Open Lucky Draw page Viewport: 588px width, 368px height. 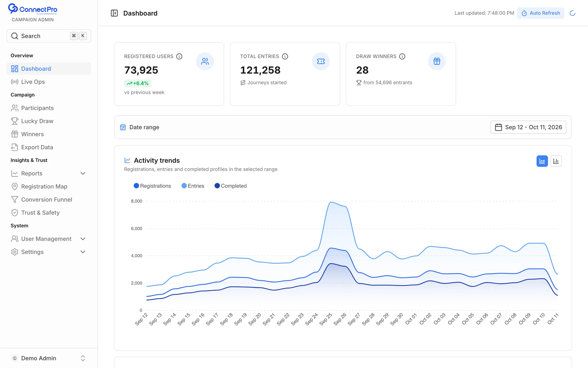point(49,121)
